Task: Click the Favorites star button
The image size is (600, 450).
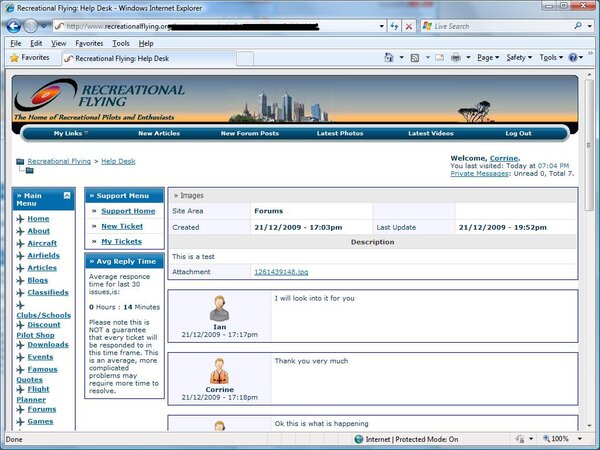Action: [29, 58]
